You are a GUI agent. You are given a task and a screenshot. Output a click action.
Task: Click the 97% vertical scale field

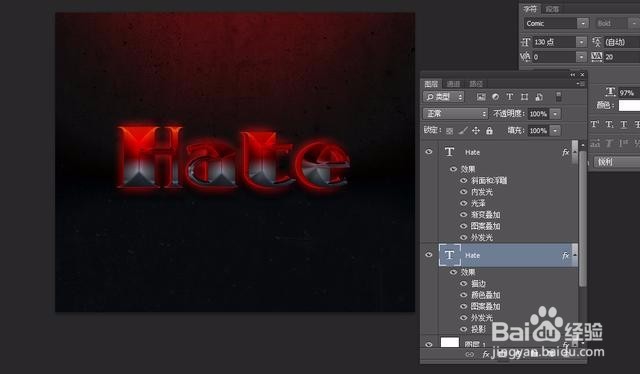click(x=628, y=93)
